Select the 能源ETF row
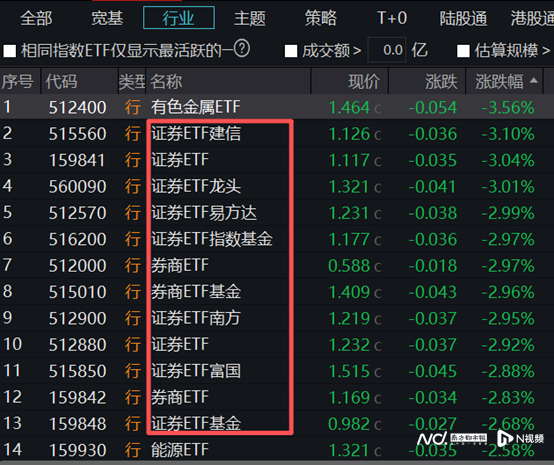 click(x=277, y=450)
